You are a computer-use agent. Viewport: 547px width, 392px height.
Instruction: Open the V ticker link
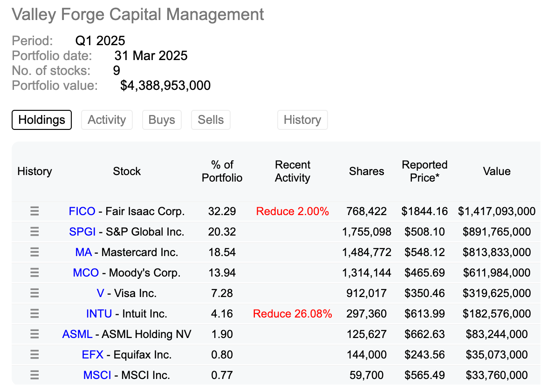click(x=101, y=293)
